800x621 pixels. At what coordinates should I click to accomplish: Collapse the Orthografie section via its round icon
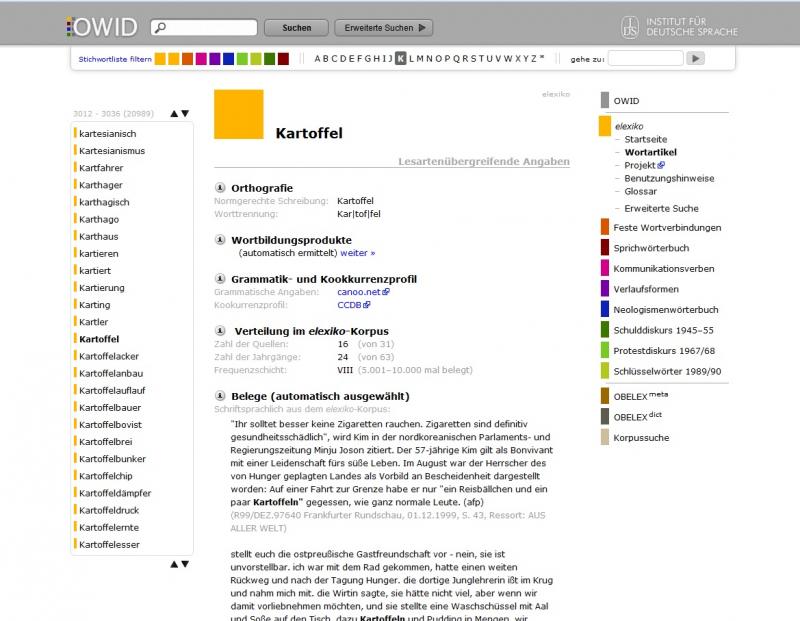pyautogui.click(x=220, y=188)
